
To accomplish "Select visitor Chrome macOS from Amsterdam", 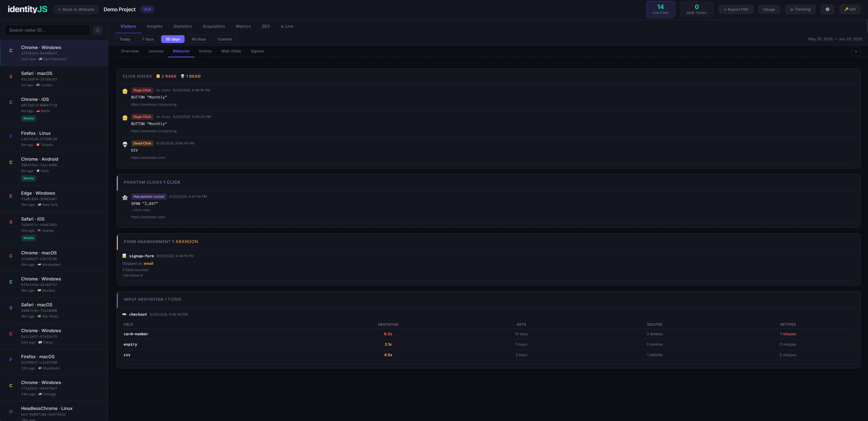I will tap(54, 259).
